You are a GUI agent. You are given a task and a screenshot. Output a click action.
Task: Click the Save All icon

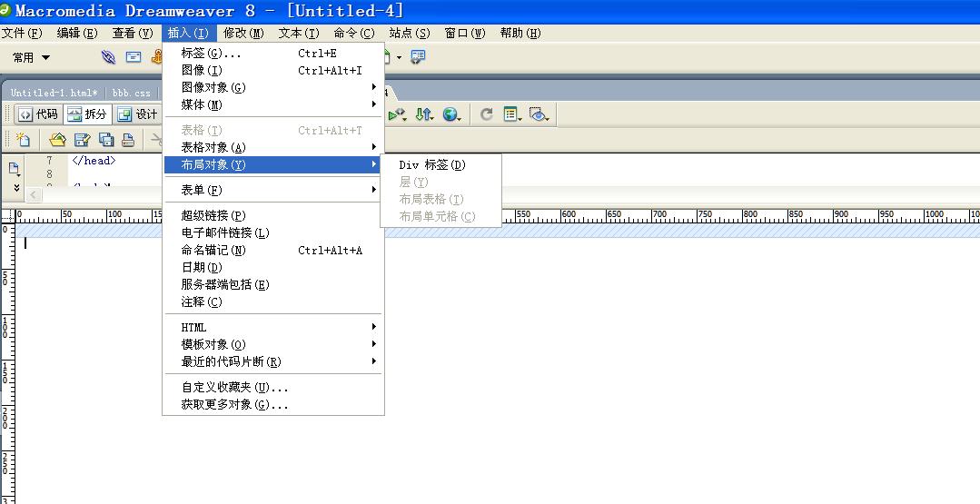[x=106, y=139]
